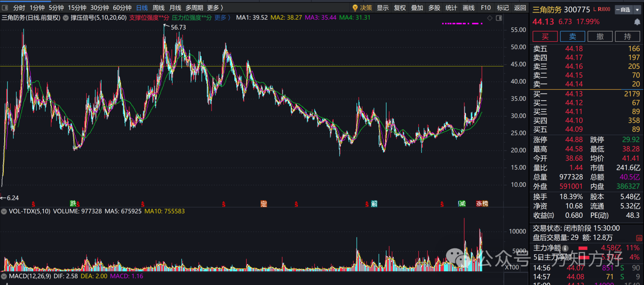Screen dimensions: 644x285
Task: Select the 30分钟 timeframe
Action: coord(100,7)
